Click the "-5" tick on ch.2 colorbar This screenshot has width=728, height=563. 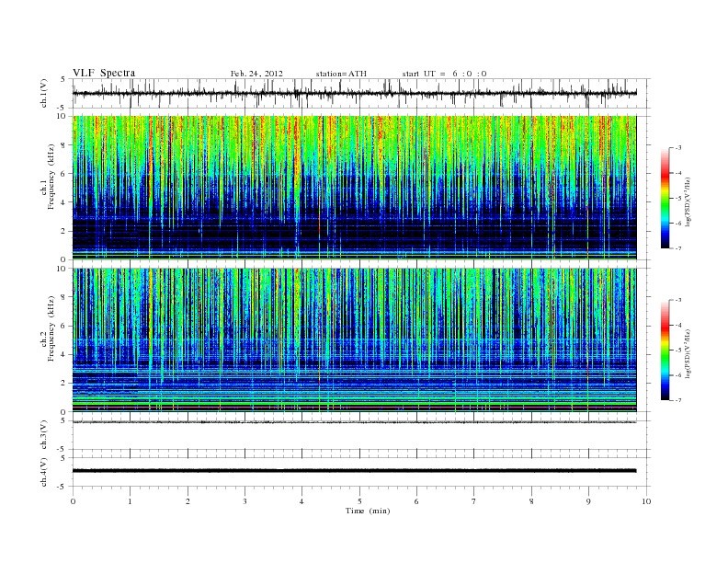tap(678, 350)
